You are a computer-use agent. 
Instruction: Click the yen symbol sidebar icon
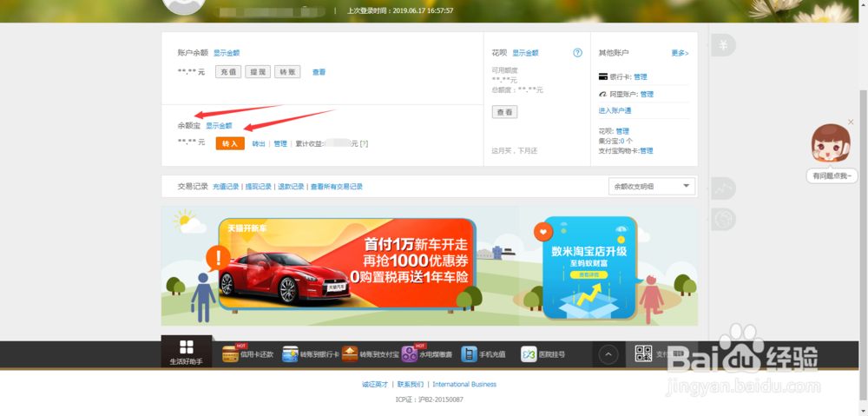coord(722,45)
